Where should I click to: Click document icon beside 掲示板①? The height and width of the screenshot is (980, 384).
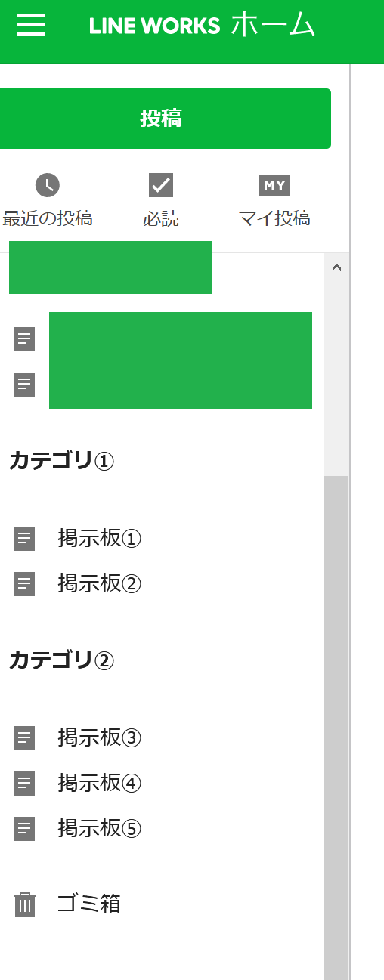[x=24, y=539]
